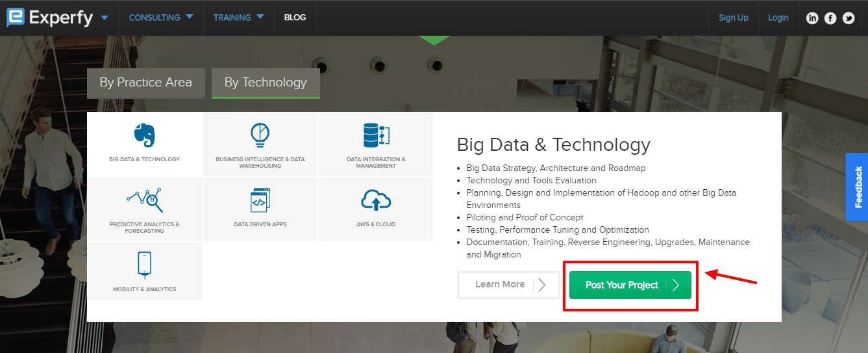Click Data Integration & Management label

click(376, 163)
